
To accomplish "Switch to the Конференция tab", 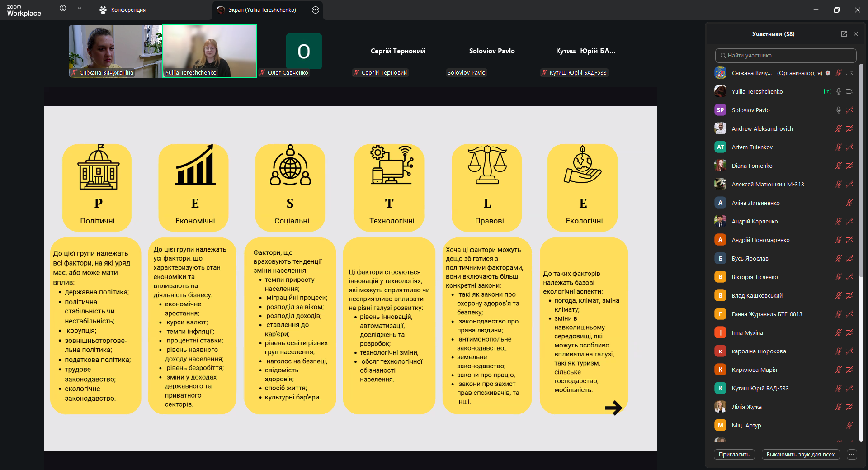I will coord(123,10).
